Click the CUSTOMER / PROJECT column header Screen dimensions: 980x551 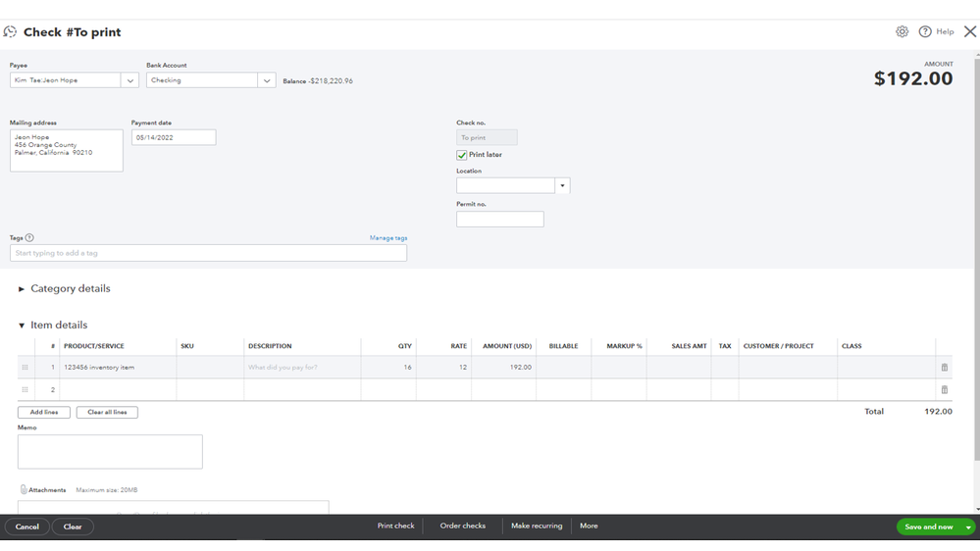[x=778, y=346]
